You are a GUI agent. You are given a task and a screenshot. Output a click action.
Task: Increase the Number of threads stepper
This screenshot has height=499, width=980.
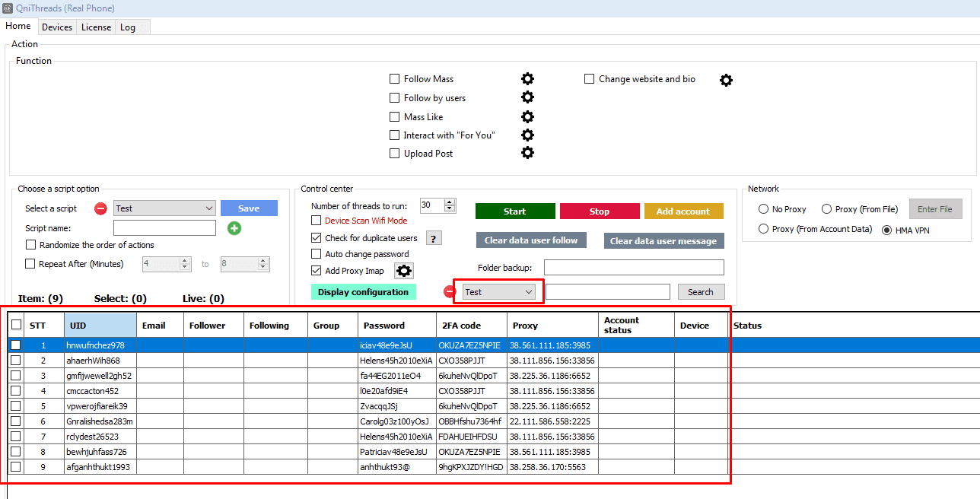click(450, 202)
